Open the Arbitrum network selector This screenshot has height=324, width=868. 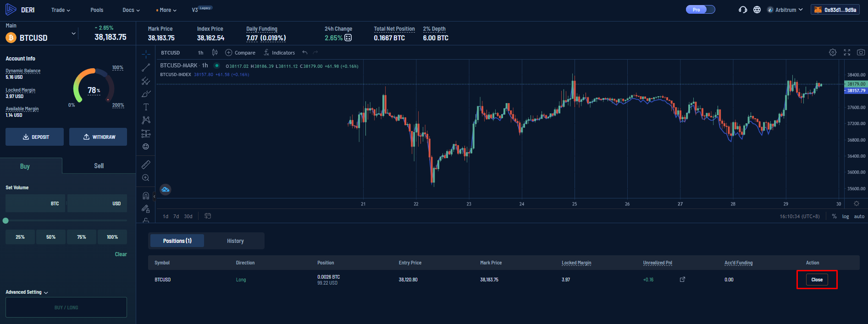pyautogui.click(x=785, y=10)
